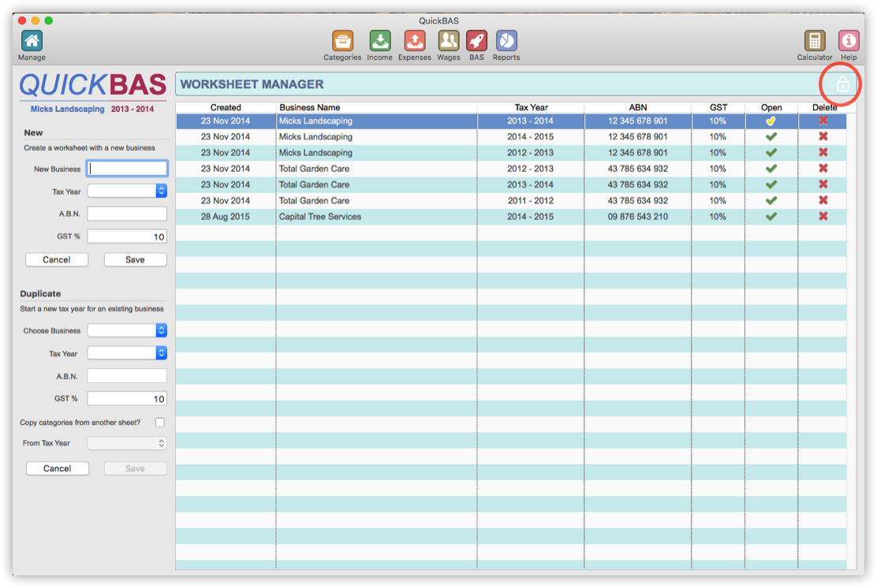Viewport: 877px width, 588px height.
Task: Open the Expenses section
Action: point(414,42)
